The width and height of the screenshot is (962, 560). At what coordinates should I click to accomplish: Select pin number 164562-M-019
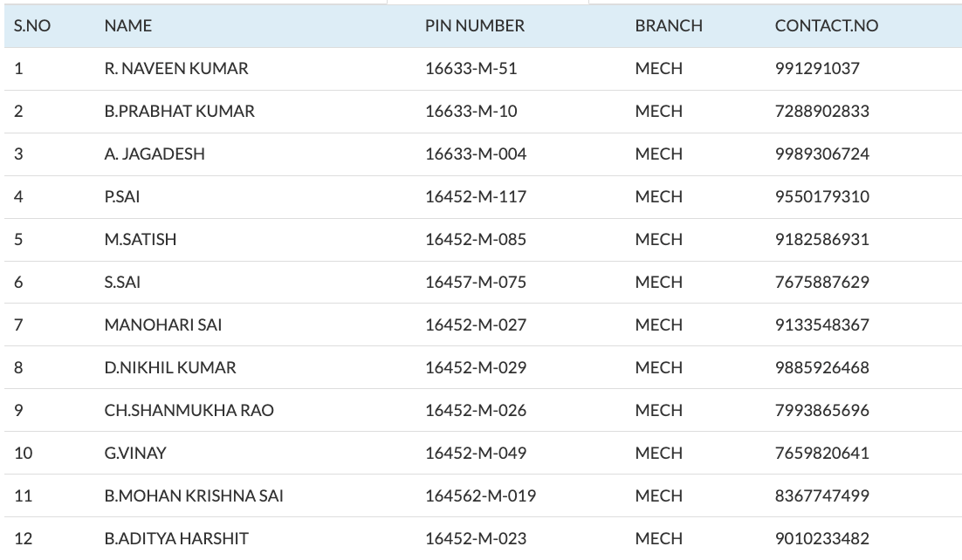click(x=480, y=495)
